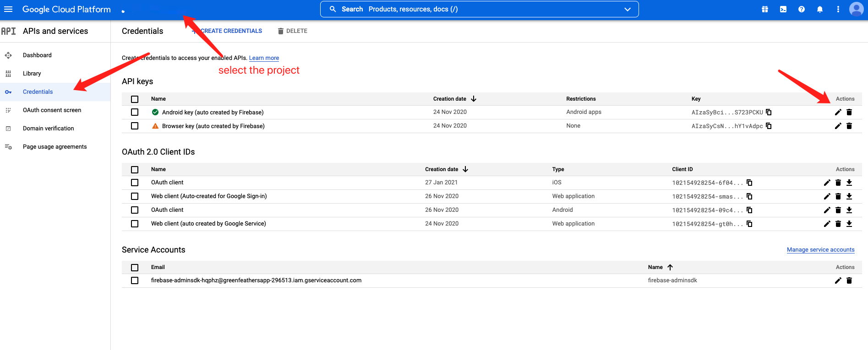Download JSON for Google Sign-in web client
This screenshot has width=868, height=350.
[x=849, y=196]
